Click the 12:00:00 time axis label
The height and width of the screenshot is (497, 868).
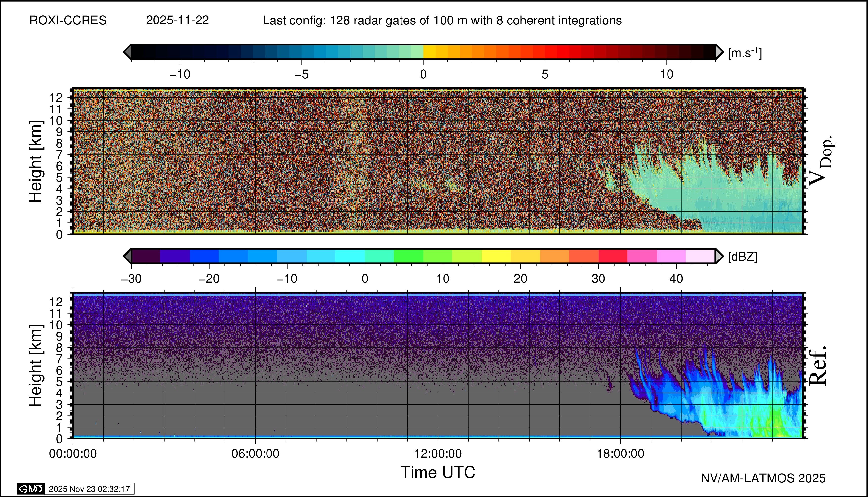point(438,454)
